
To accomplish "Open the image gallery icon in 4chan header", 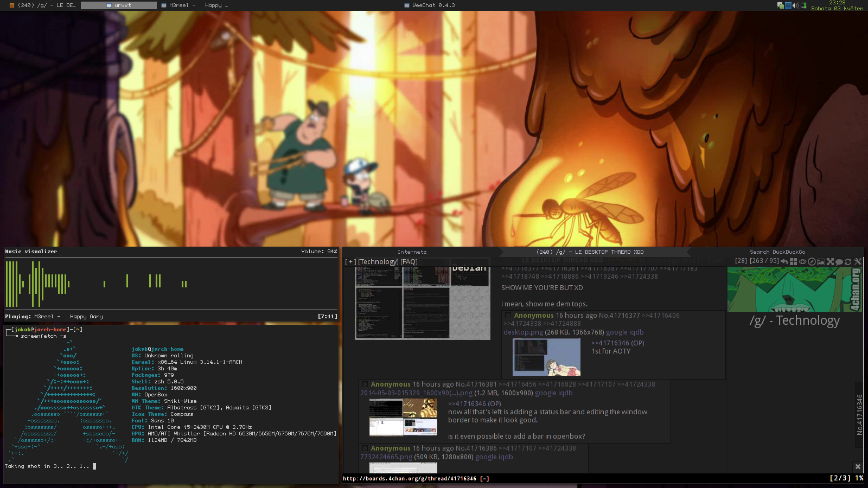I will click(x=821, y=261).
